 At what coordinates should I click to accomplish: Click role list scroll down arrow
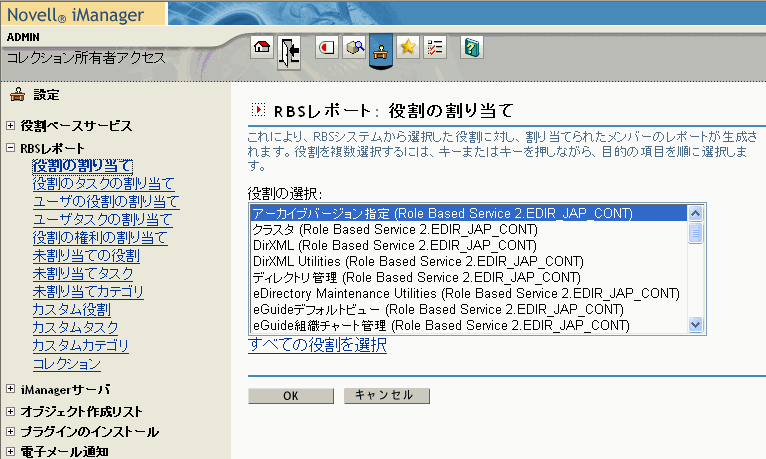(x=695, y=324)
